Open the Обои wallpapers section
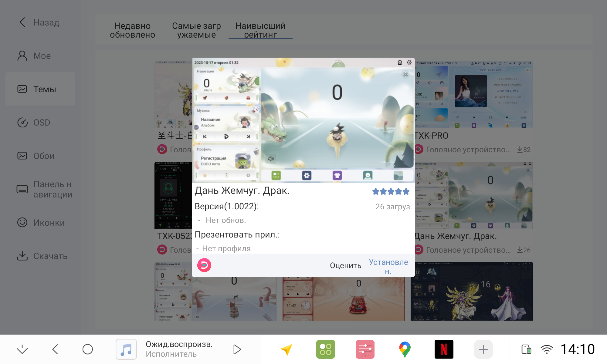607x364 pixels. tap(40, 156)
